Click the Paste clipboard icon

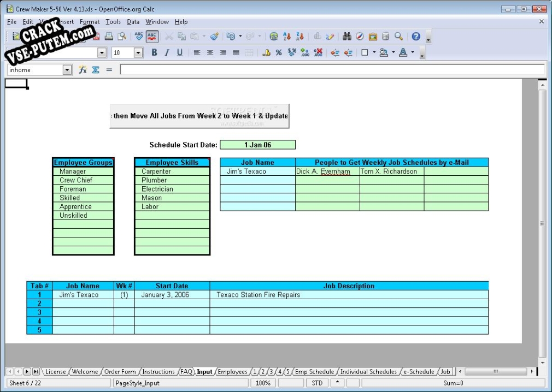[195, 36]
